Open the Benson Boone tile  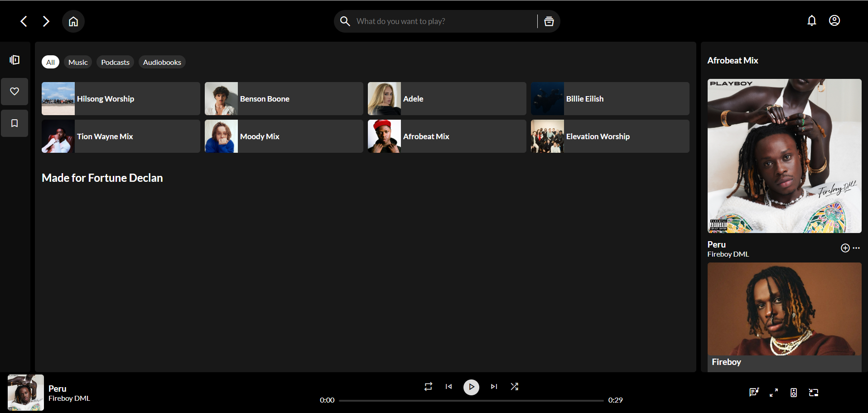point(284,99)
